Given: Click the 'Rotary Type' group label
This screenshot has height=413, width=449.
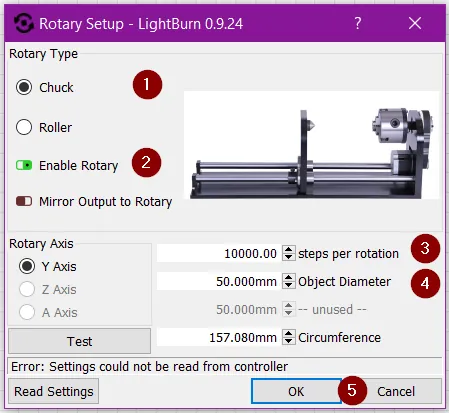Looking at the screenshot, I should (x=43, y=54).
